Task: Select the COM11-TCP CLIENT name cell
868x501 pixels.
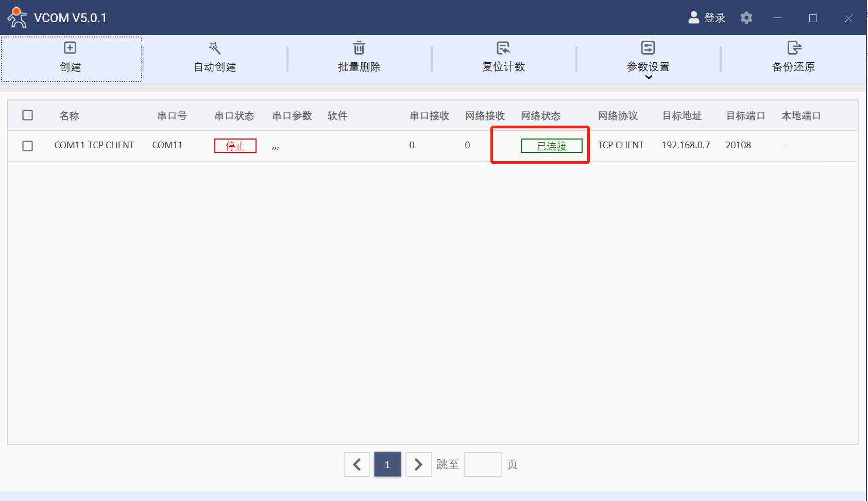Action: coord(94,145)
